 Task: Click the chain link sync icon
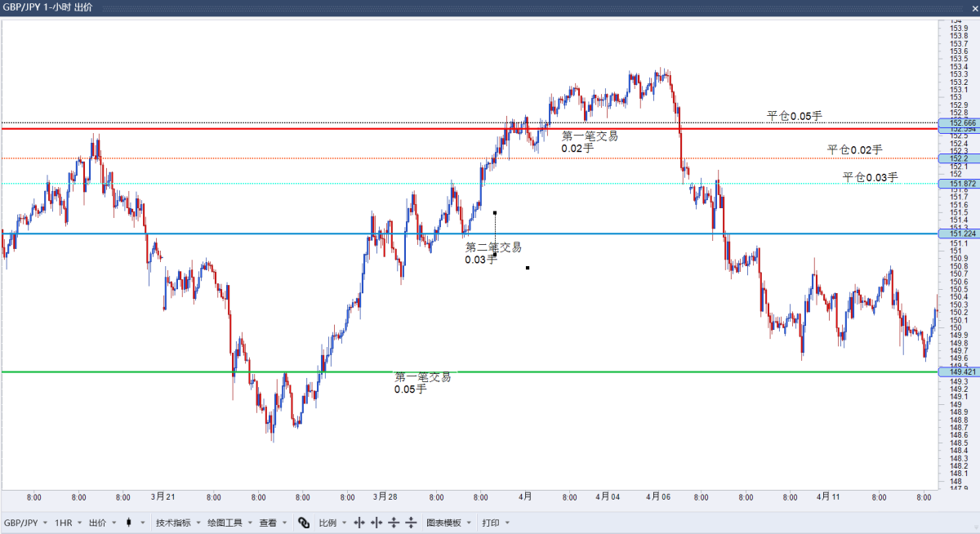point(304,523)
